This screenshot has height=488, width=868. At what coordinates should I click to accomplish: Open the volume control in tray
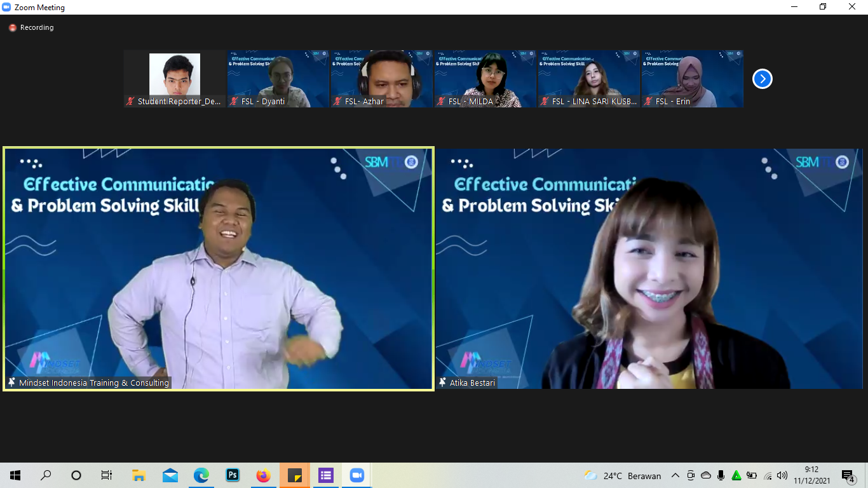(782, 475)
